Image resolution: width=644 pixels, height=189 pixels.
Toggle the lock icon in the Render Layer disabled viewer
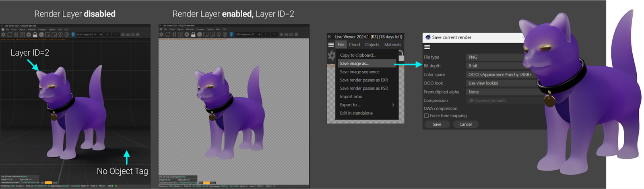[35, 35]
